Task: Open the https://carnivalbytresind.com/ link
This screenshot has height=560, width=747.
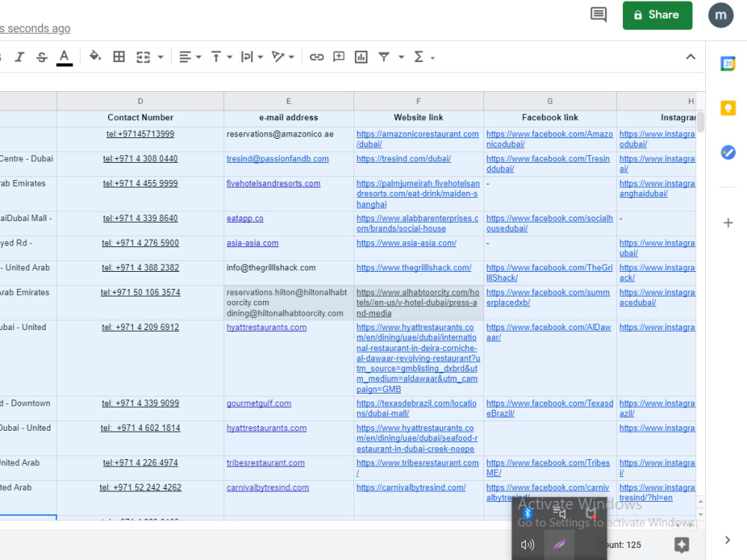Action: pyautogui.click(x=411, y=488)
